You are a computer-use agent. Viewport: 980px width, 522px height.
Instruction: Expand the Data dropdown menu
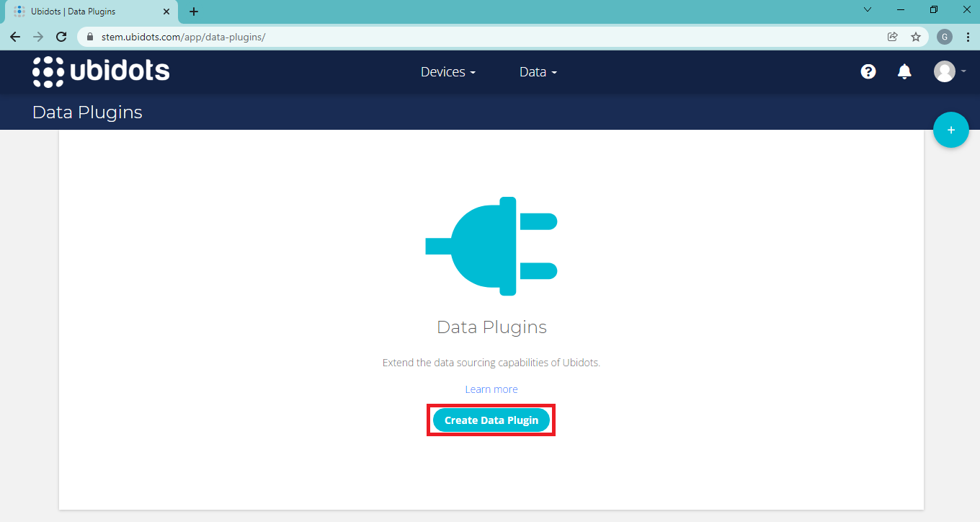pyautogui.click(x=538, y=72)
